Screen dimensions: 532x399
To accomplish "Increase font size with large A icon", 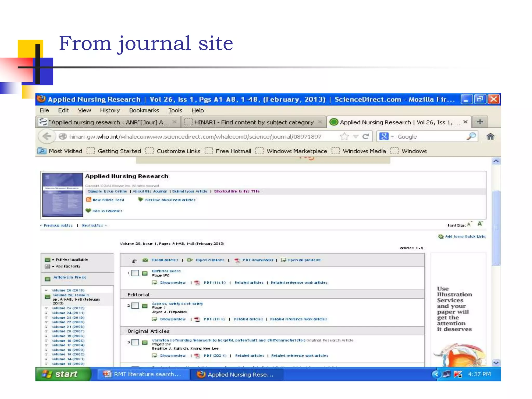I will click(480, 224).
